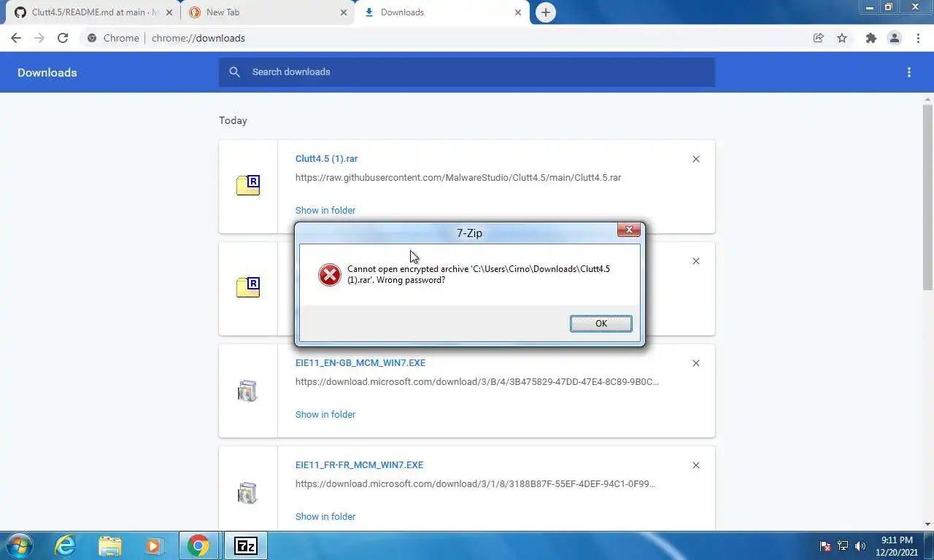
Task: Click the download.microsoft.com 3188B87F URL
Action: coord(476,483)
